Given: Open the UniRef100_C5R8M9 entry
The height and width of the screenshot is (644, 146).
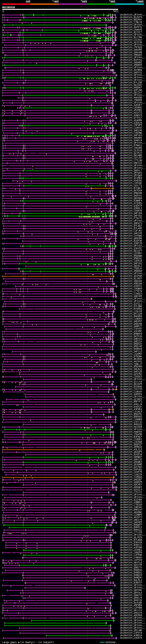Looking at the screenshot, I should pyautogui.click(x=131, y=100).
